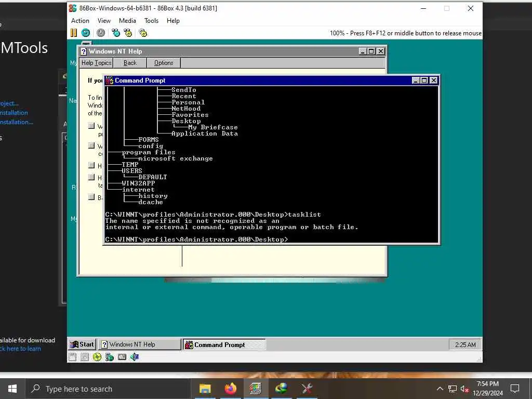Image resolution: width=532 pixels, height=399 pixels.
Task: Click 'dcache' folder in tree output
Action: 151,202
